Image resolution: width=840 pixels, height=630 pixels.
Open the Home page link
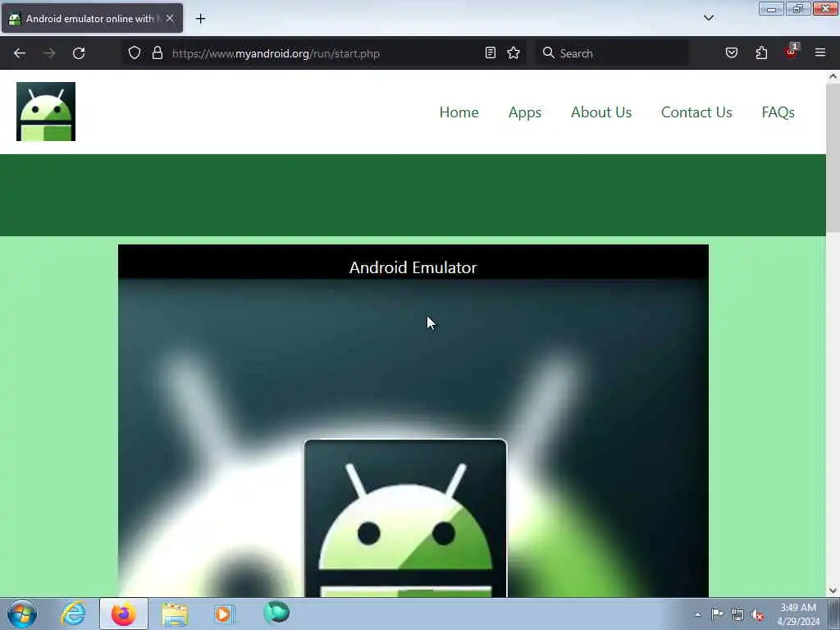[x=459, y=112]
